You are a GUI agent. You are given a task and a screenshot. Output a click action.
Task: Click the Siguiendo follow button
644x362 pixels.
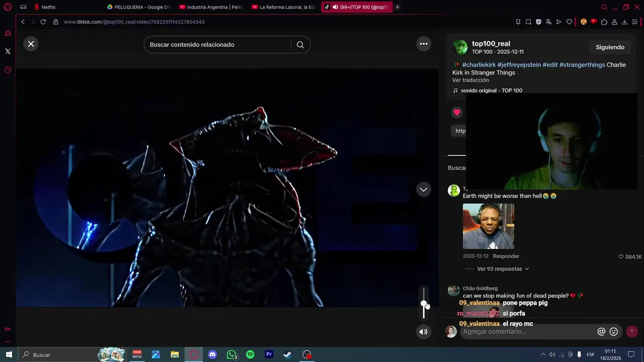[x=610, y=47]
